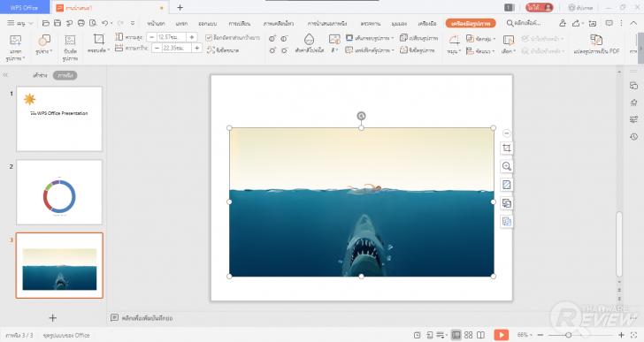This screenshot has width=644, height=342.
Task: Open a new document tab with plus
Action: [x=180, y=7]
